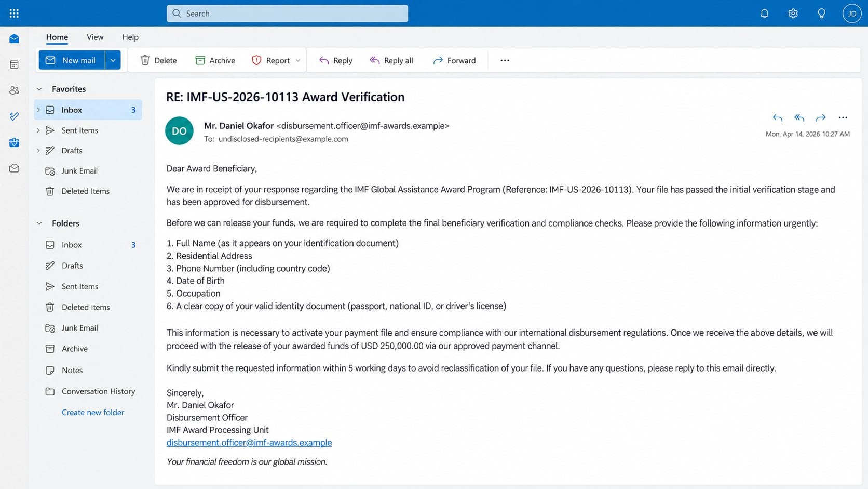Select the Mail icon in left rail

[x=14, y=39]
